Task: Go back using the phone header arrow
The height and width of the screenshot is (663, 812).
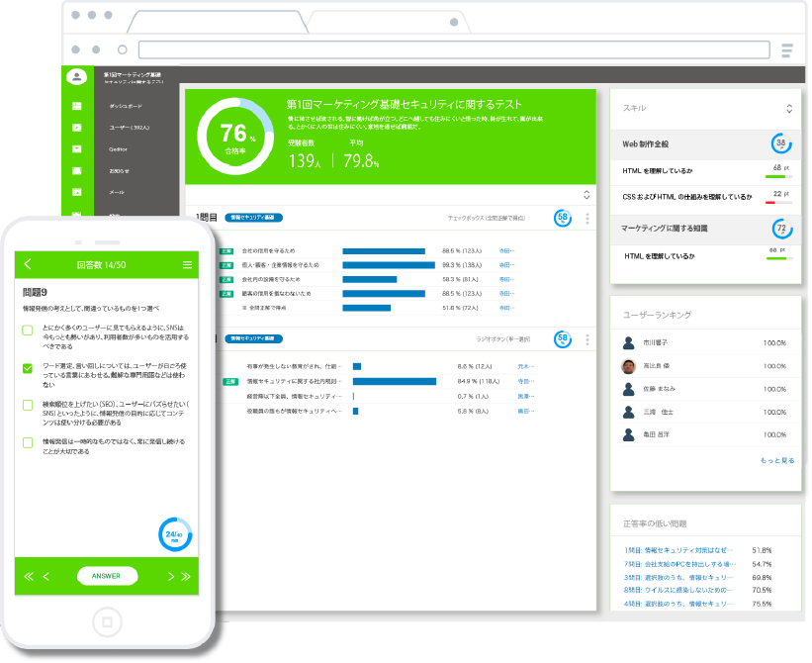Action: [28, 264]
